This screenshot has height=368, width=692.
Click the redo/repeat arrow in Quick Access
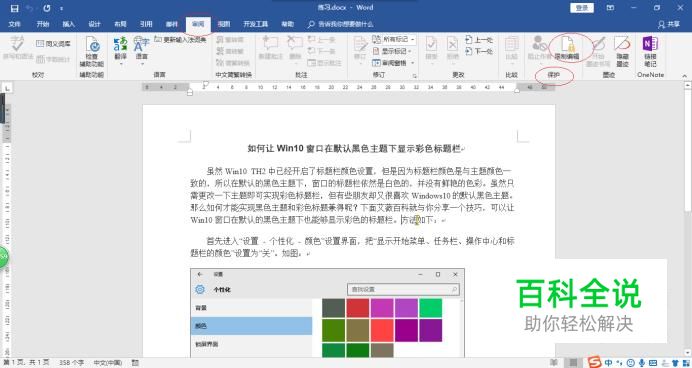47,8
